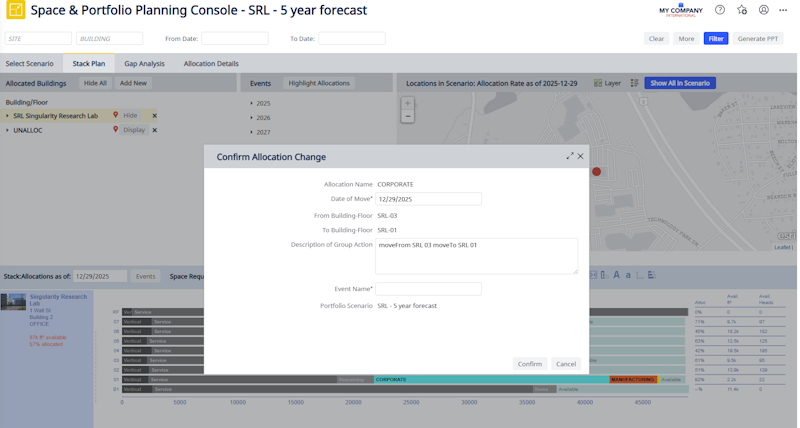Image resolution: width=800 pixels, height=428 pixels.
Task: Remove the UNALLOC row with X icon
Action: 154,130
